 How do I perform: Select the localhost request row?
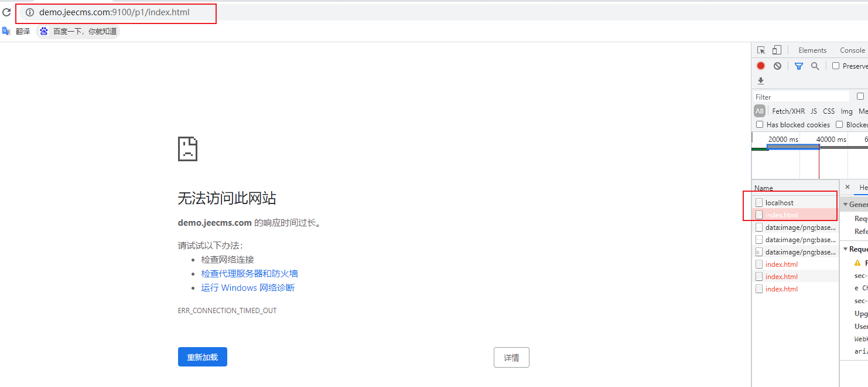coord(795,203)
